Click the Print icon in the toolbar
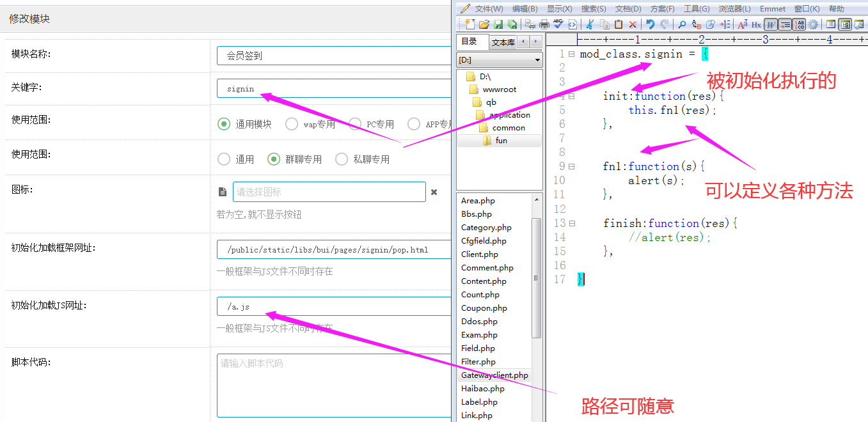Image resolution: width=868 pixels, height=422 pixels. [x=544, y=24]
